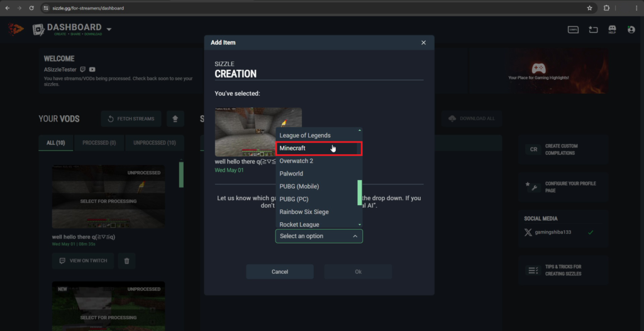Click Fetch Streams button
Image resolution: width=644 pixels, height=331 pixels.
pos(131,119)
